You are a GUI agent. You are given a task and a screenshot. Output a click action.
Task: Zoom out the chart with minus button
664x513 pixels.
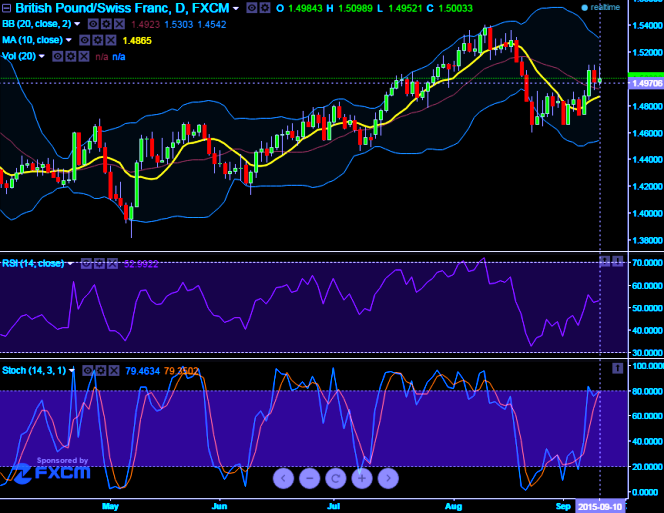point(310,478)
